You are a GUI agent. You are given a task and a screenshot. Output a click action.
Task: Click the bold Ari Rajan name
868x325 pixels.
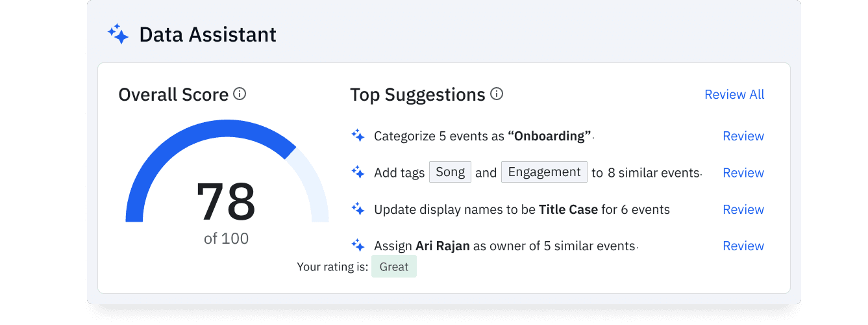[443, 246]
